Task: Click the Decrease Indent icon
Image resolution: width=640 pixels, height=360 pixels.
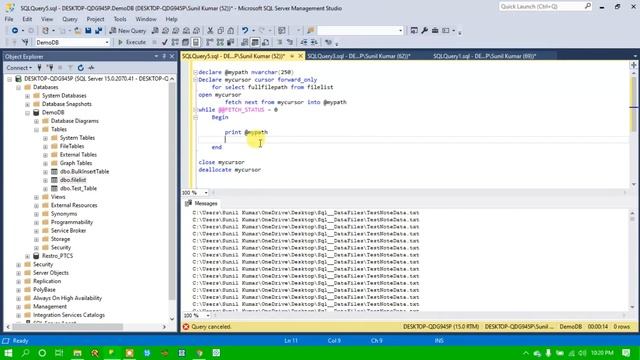Action: pos(304,42)
